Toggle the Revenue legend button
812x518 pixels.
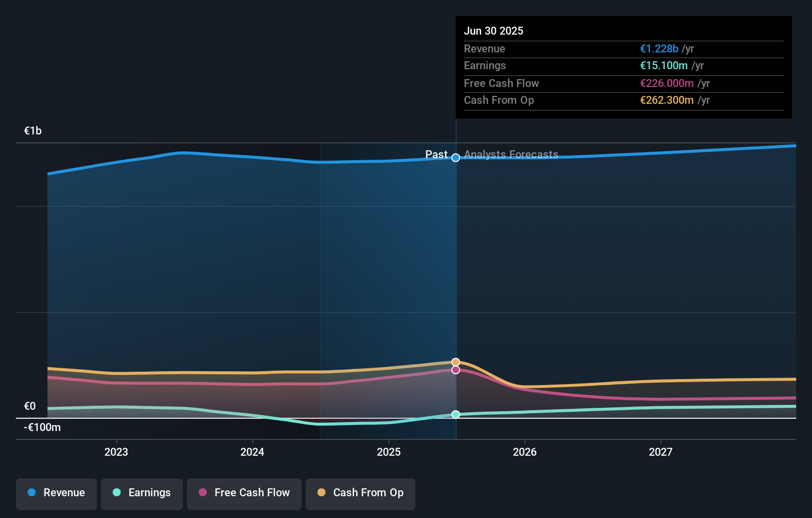(x=56, y=494)
